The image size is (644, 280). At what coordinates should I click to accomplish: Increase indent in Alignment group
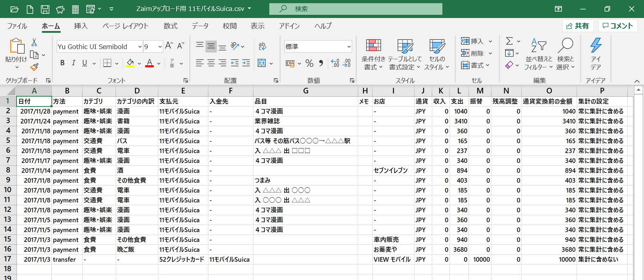pyautogui.click(x=246, y=63)
